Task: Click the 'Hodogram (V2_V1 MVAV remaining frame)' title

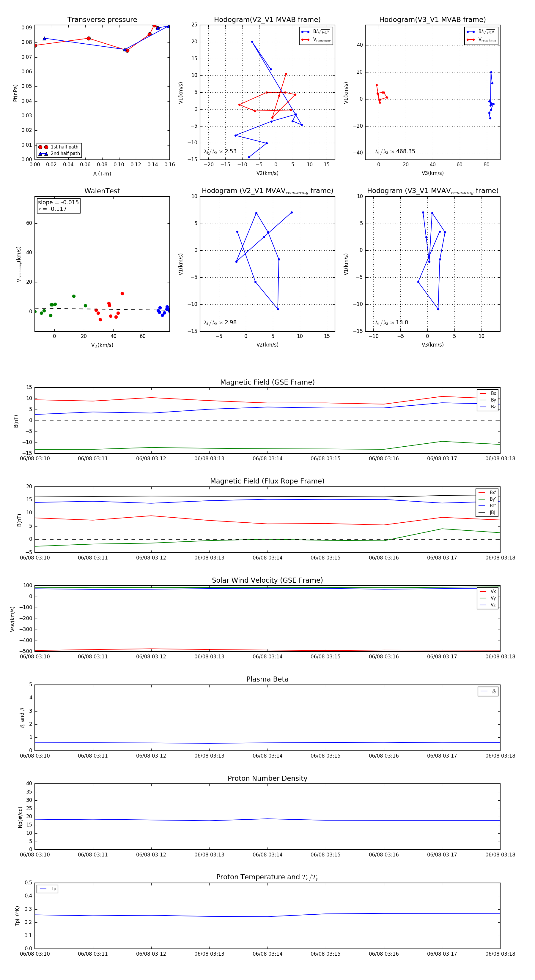Action: click(267, 191)
